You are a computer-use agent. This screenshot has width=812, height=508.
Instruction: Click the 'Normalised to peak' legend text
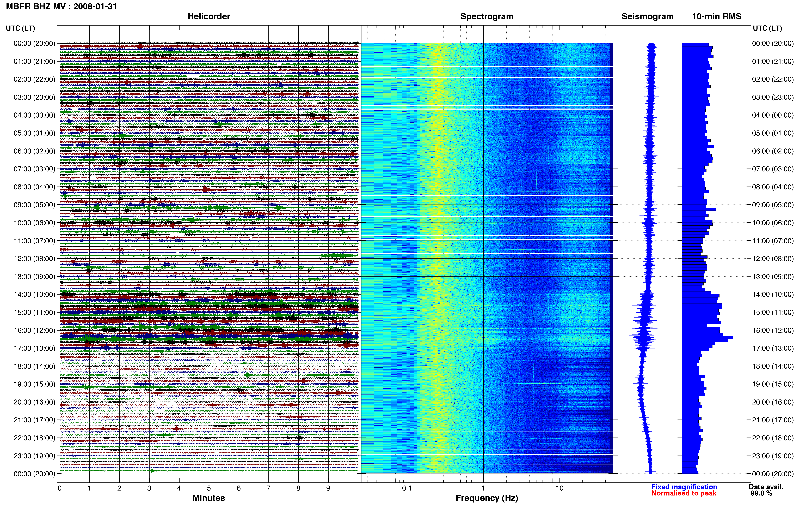tap(684, 493)
